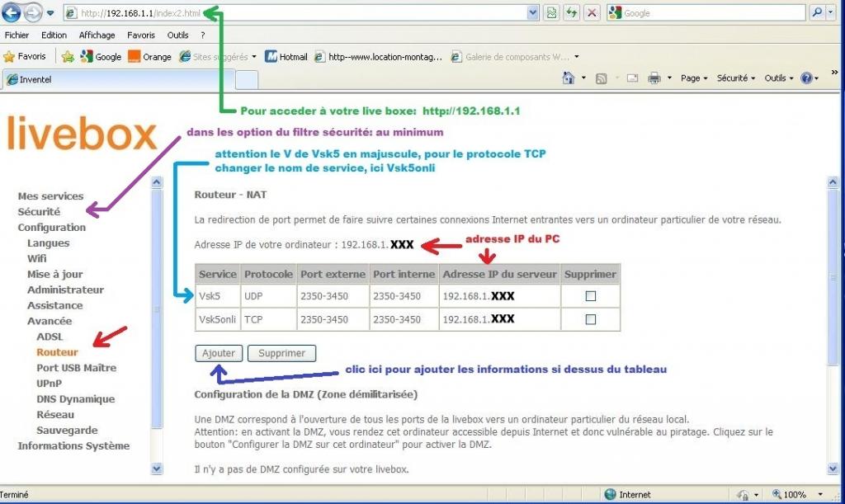Open the ? help menu
The width and height of the screenshot is (845, 504).
click(x=203, y=35)
